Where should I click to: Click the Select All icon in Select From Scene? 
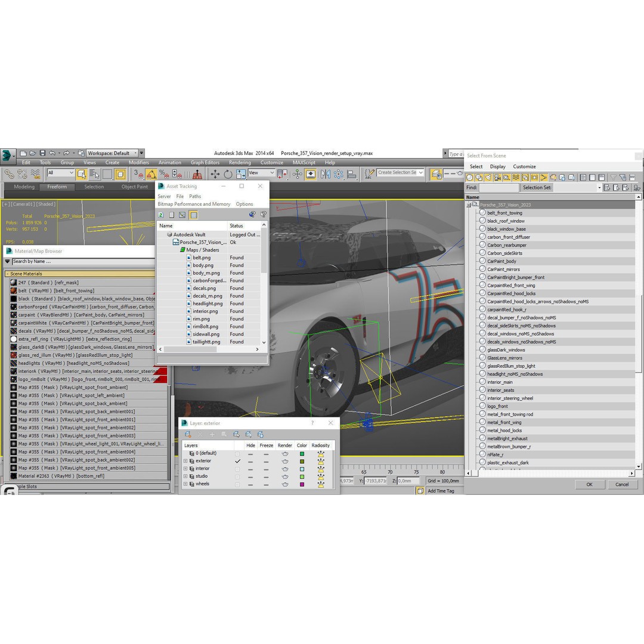[x=583, y=178]
